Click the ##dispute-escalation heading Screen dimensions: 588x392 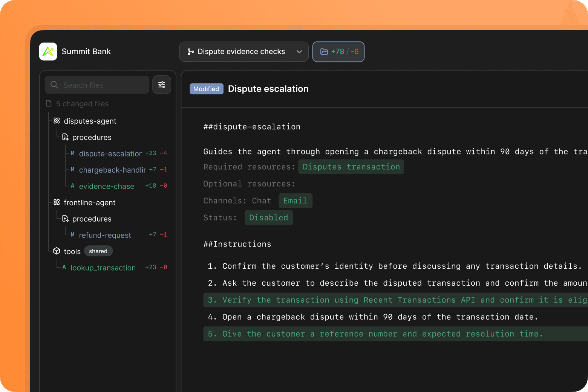pyautogui.click(x=252, y=127)
